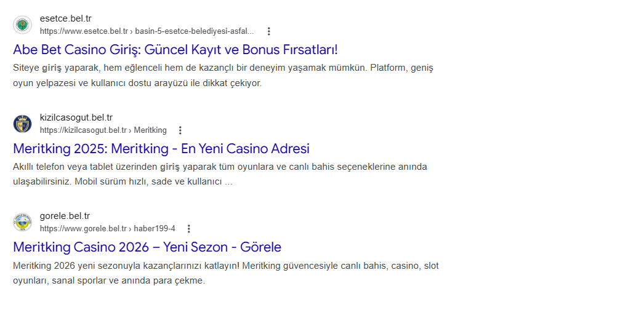The image size is (644, 310).
Task: Click the gorele.bel.tr site name
Action: click(65, 216)
